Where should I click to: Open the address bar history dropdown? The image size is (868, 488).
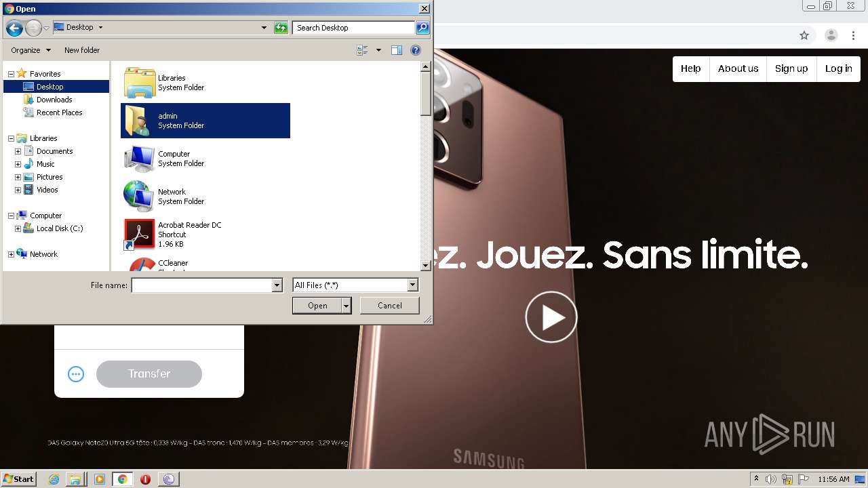coord(264,28)
